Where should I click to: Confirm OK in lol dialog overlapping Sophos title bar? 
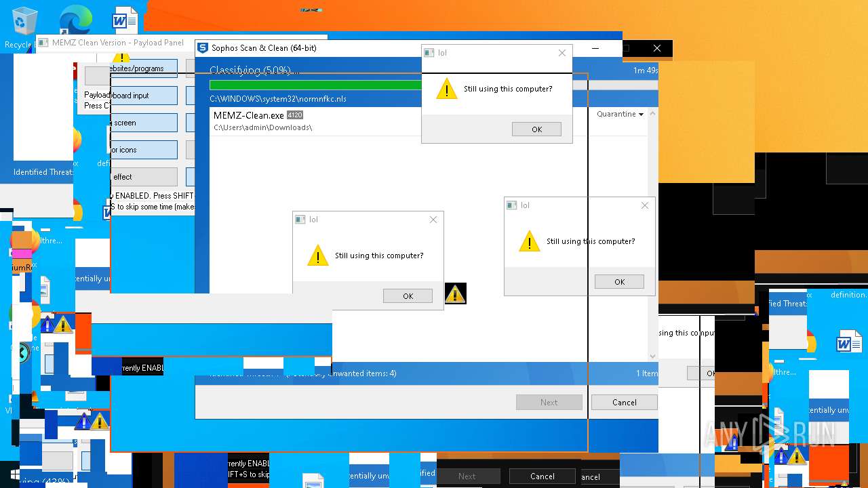(536, 129)
